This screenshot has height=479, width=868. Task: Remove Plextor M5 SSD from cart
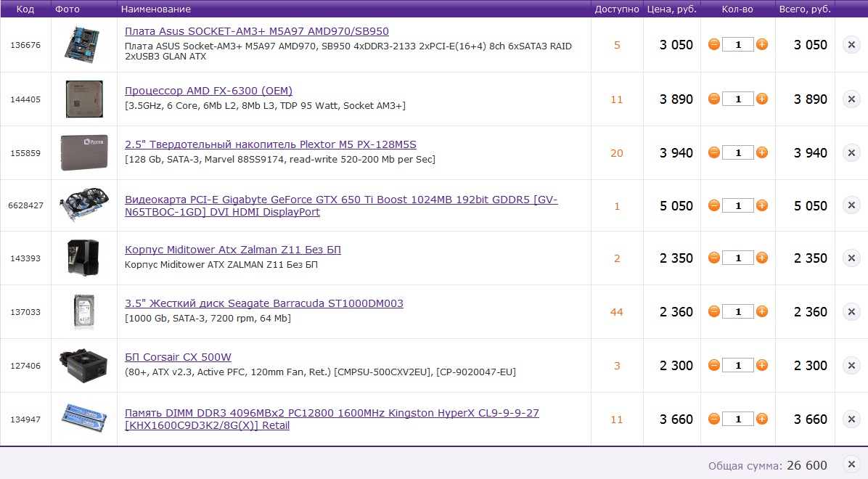[851, 153]
